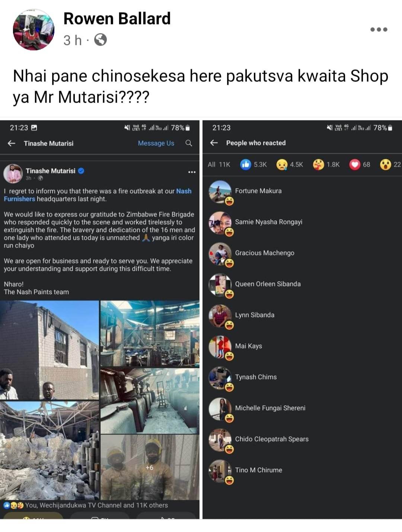
Task: Open Fortune Makura's profile from reactions list
Action: (258, 191)
